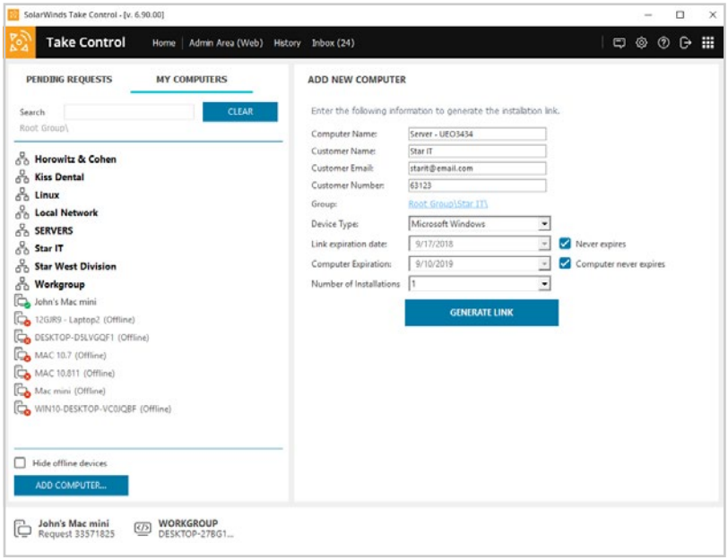
Task: Click the Customer Email input field
Action: (x=477, y=168)
